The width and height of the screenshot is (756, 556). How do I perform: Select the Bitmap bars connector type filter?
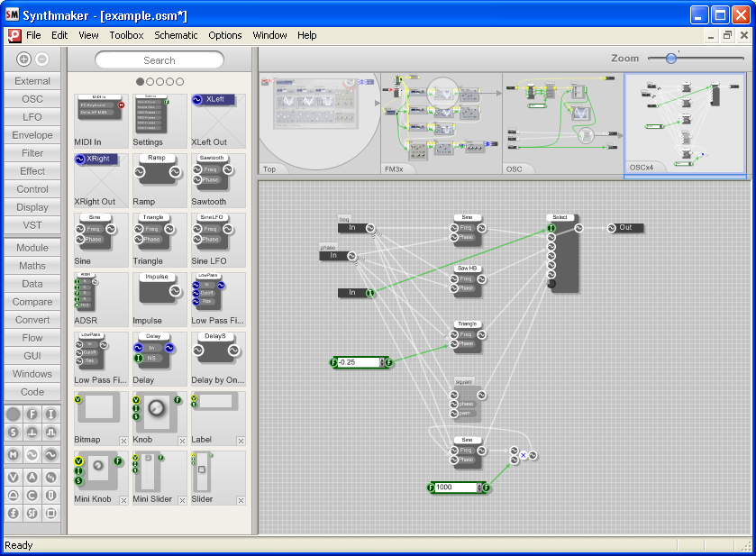tap(50, 477)
